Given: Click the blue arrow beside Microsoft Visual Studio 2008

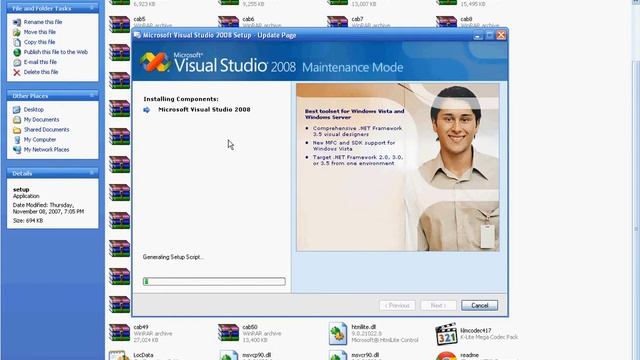Looking at the screenshot, I should 147,110.
